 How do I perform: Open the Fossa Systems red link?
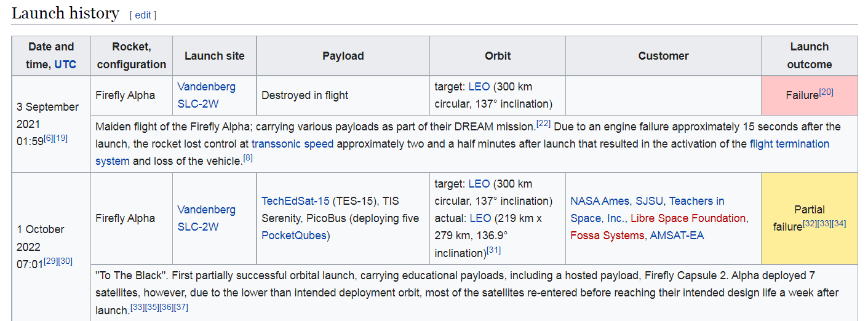point(607,235)
